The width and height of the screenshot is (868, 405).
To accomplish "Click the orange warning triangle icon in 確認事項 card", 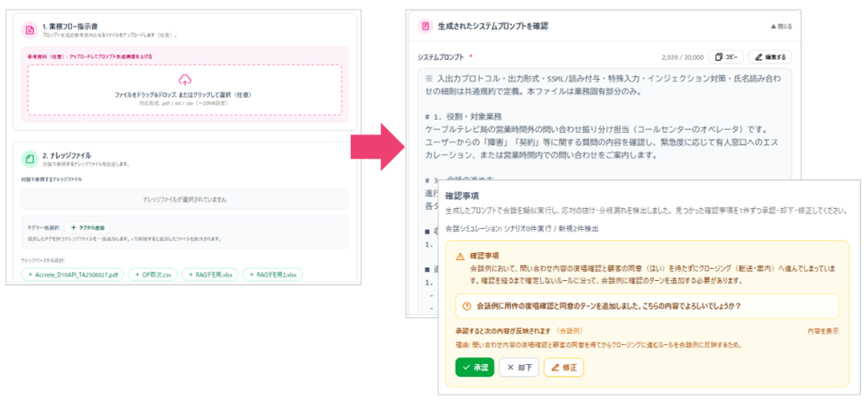I will click(x=460, y=257).
